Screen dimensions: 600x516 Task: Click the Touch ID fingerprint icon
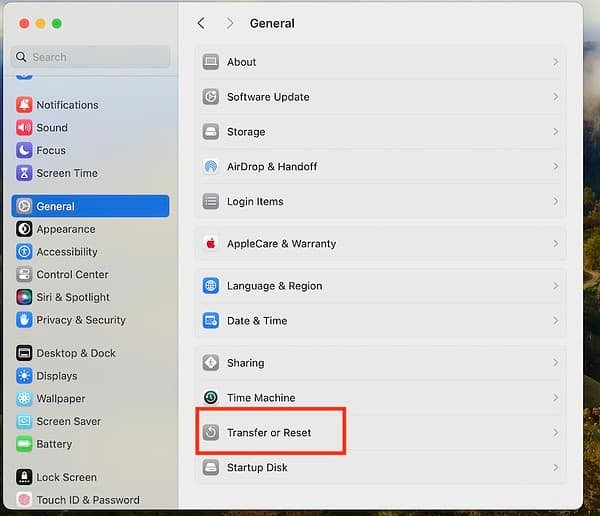click(x=24, y=500)
